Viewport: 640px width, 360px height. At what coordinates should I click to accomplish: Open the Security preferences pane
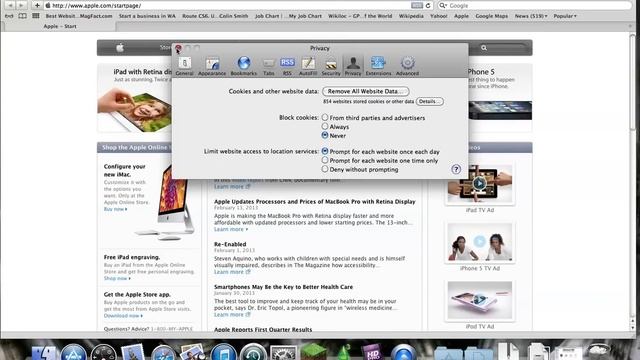331,66
